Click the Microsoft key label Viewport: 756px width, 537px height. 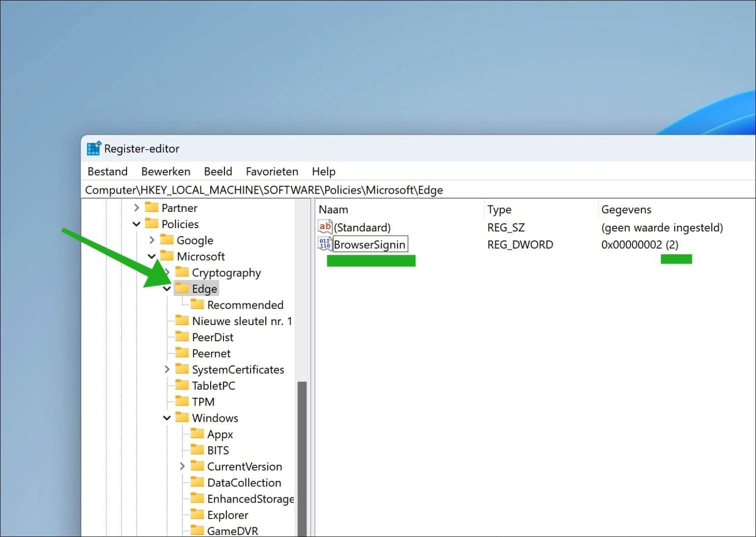click(x=201, y=257)
